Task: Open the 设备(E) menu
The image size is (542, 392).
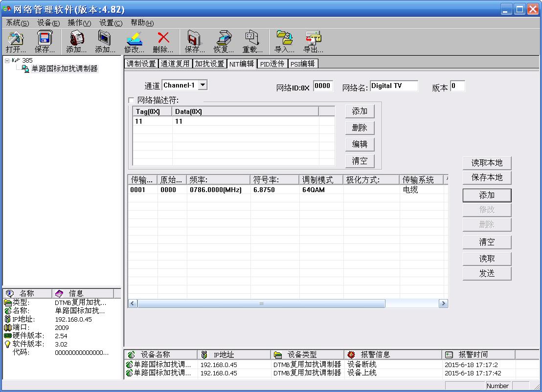Action: 48,23
